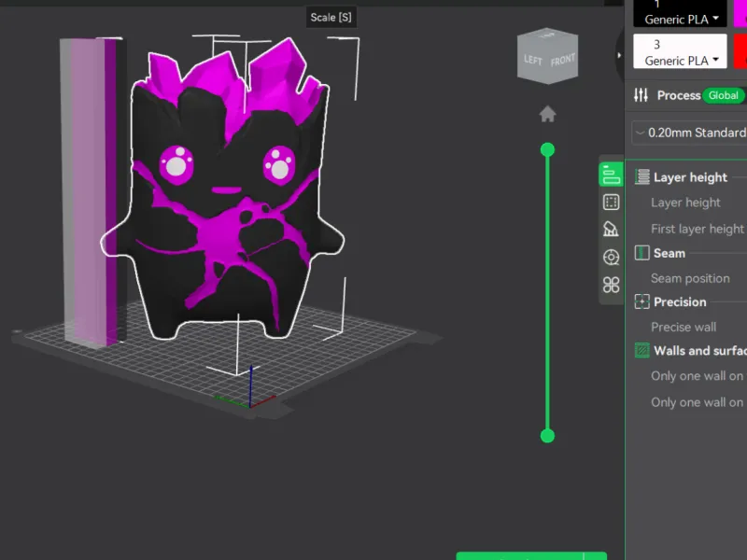Click the Home view reset icon
The height and width of the screenshot is (560, 747).
(547, 114)
